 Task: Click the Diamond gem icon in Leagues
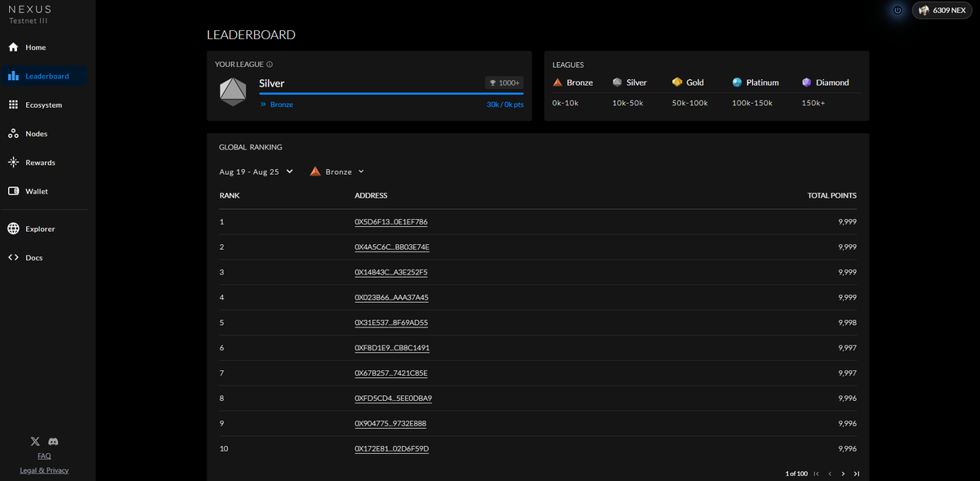point(807,82)
